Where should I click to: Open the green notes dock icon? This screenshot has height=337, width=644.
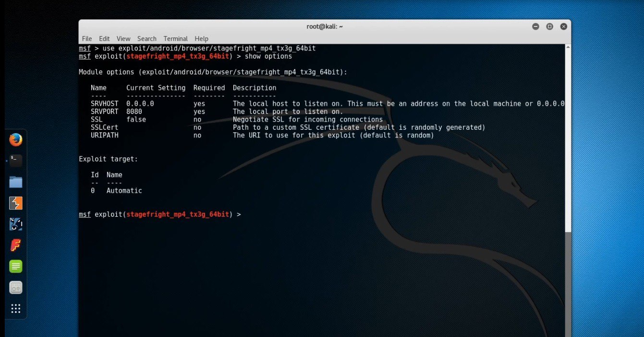coord(16,266)
